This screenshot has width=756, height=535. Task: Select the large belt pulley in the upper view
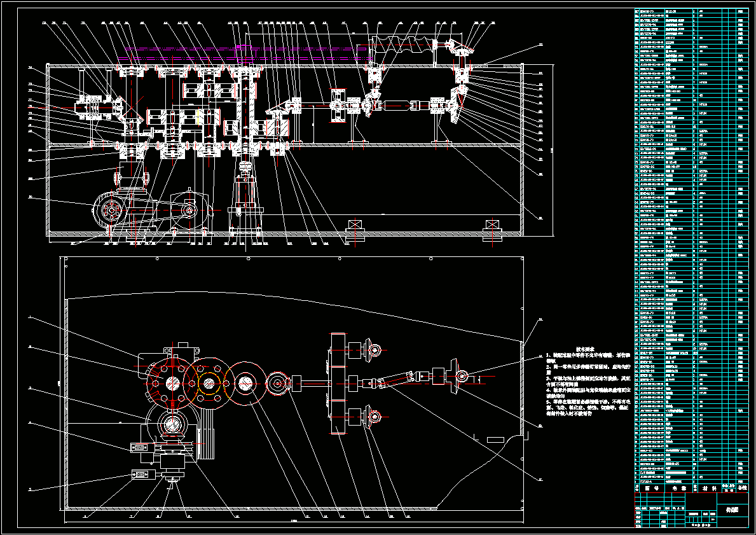tap(111, 211)
